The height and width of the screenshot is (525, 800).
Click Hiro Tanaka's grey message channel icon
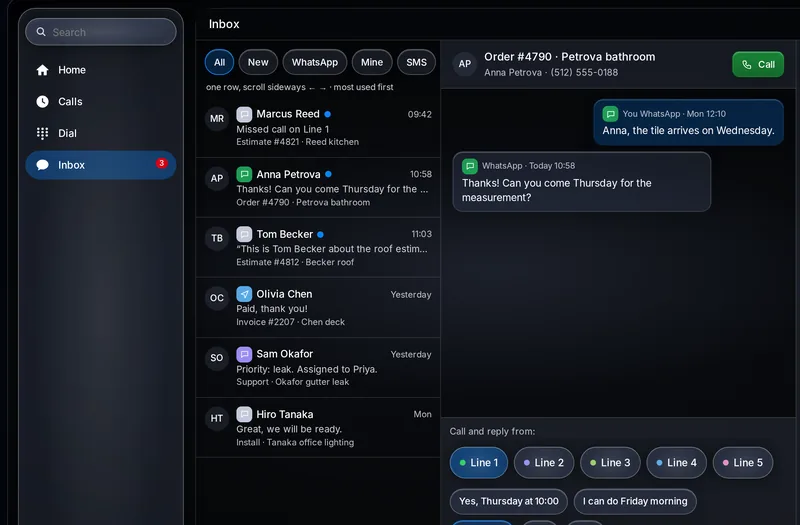point(244,414)
